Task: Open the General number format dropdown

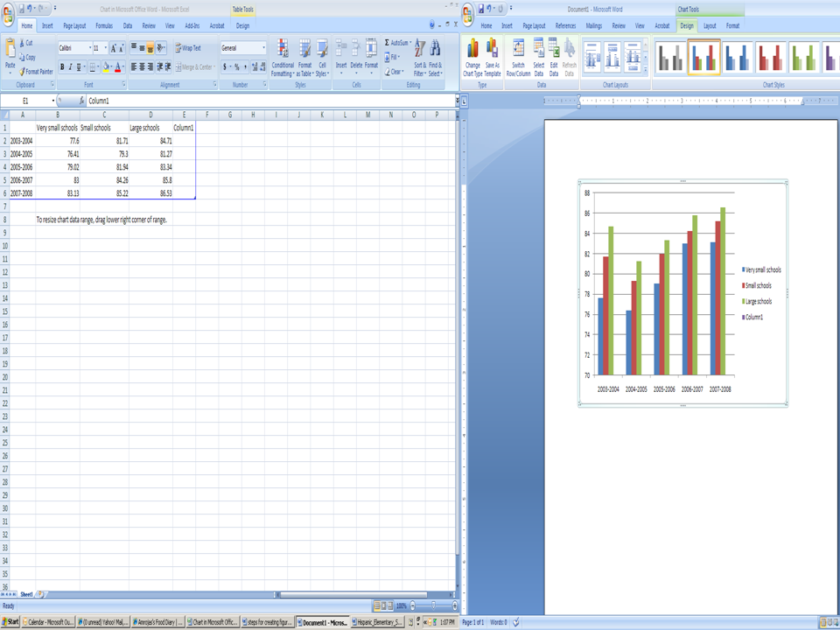Action: tap(263, 48)
